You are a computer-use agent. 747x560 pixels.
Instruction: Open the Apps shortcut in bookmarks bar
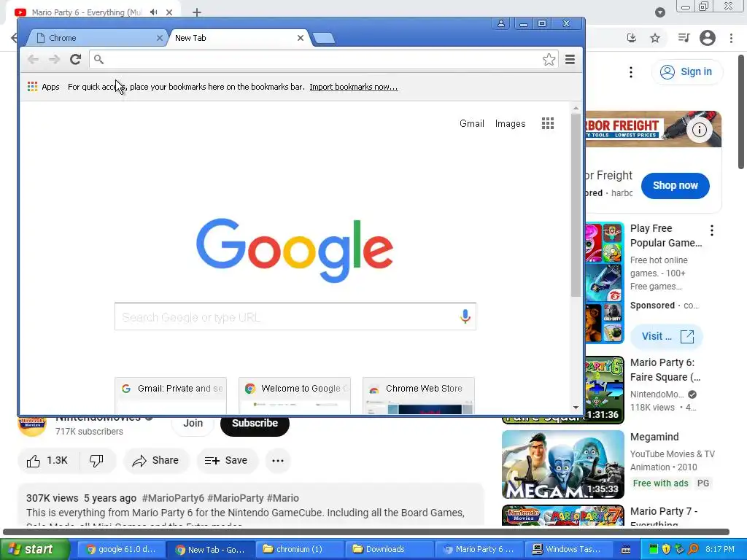[43, 87]
